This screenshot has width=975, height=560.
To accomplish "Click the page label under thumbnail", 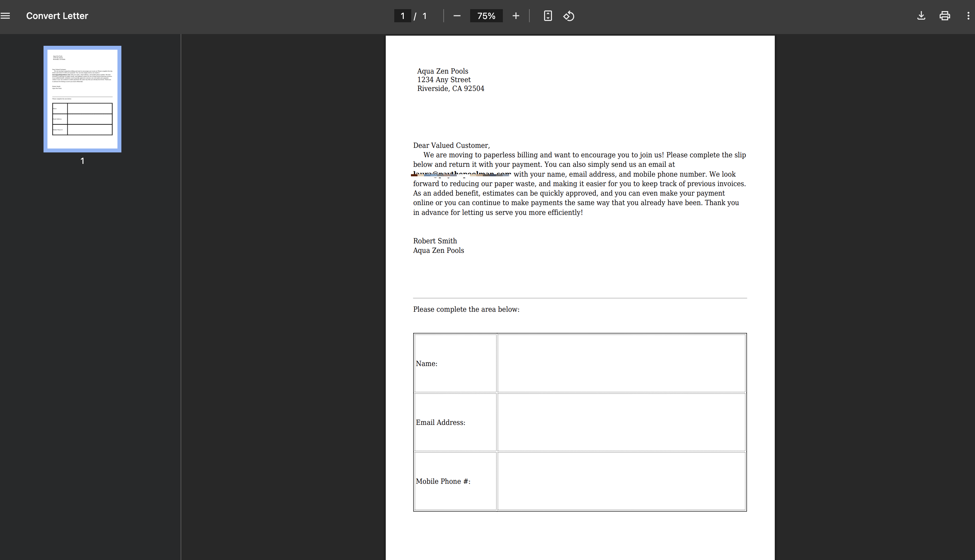I will (x=82, y=161).
